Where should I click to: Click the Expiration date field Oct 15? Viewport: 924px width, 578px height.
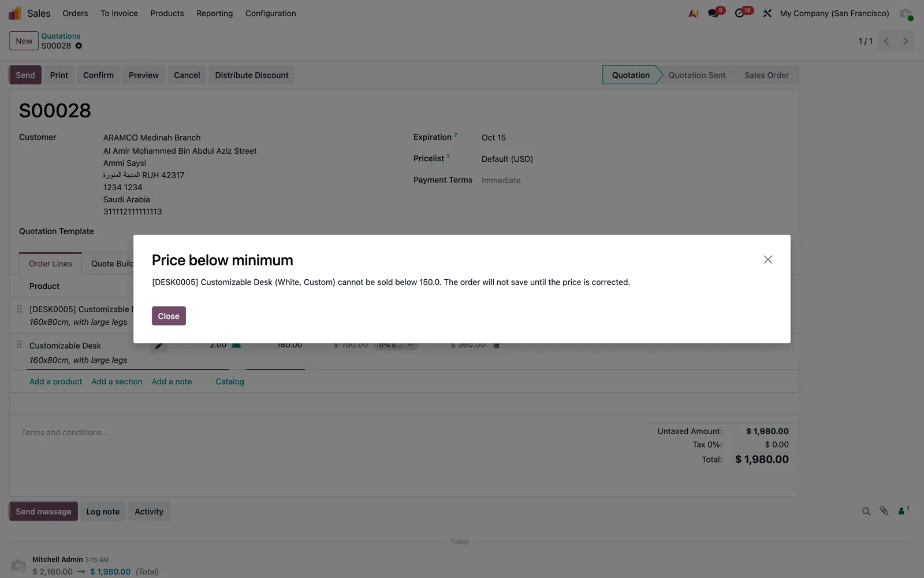point(494,138)
